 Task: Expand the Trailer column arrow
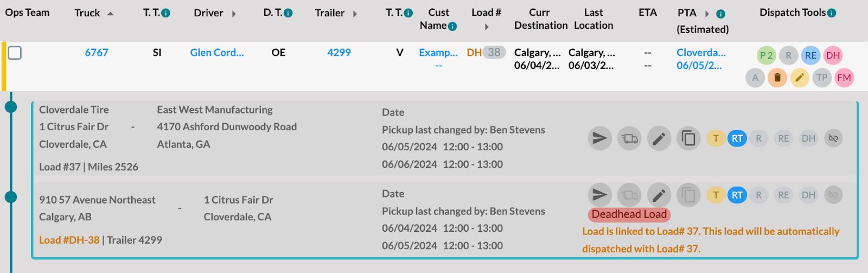coord(355,14)
